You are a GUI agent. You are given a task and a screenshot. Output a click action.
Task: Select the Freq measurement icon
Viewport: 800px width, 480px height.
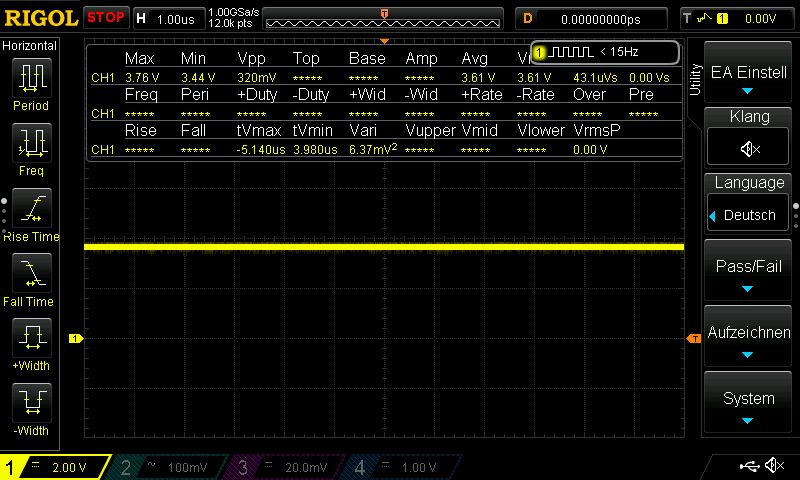pos(31,143)
